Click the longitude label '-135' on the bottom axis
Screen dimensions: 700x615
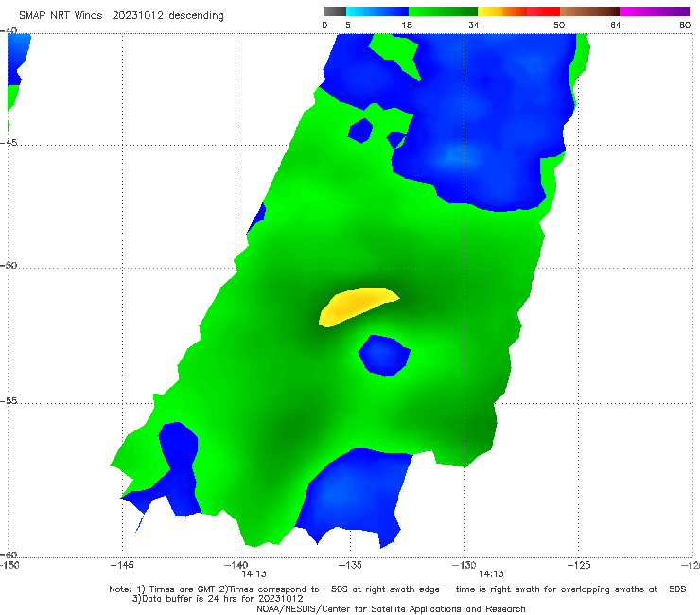point(350,565)
